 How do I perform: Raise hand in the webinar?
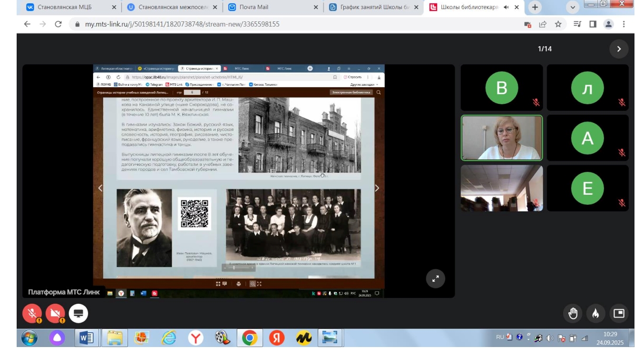click(x=573, y=313)
